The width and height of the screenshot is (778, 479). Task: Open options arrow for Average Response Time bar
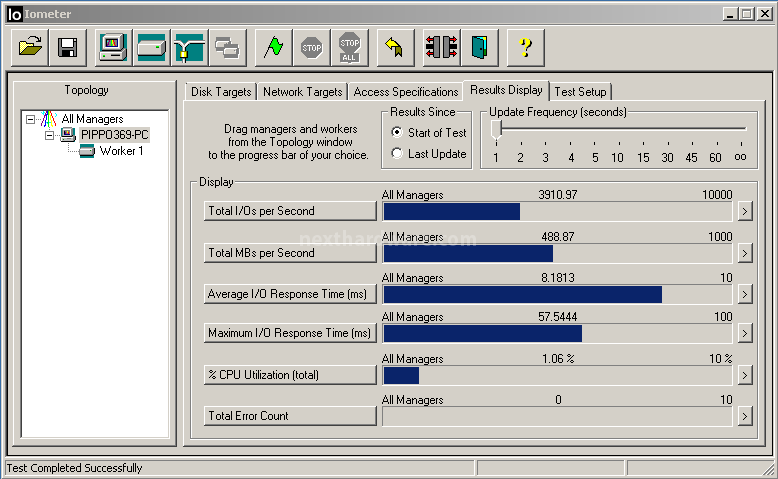744,294
